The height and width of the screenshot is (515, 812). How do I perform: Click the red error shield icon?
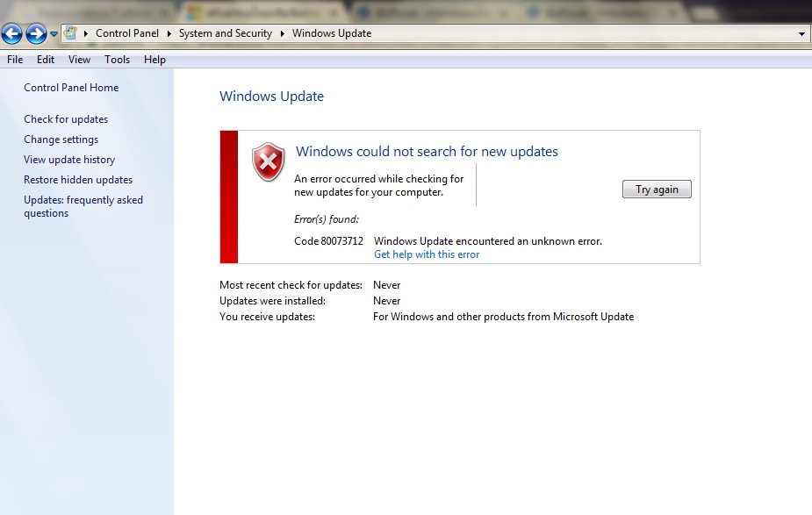tap(269, 162)
